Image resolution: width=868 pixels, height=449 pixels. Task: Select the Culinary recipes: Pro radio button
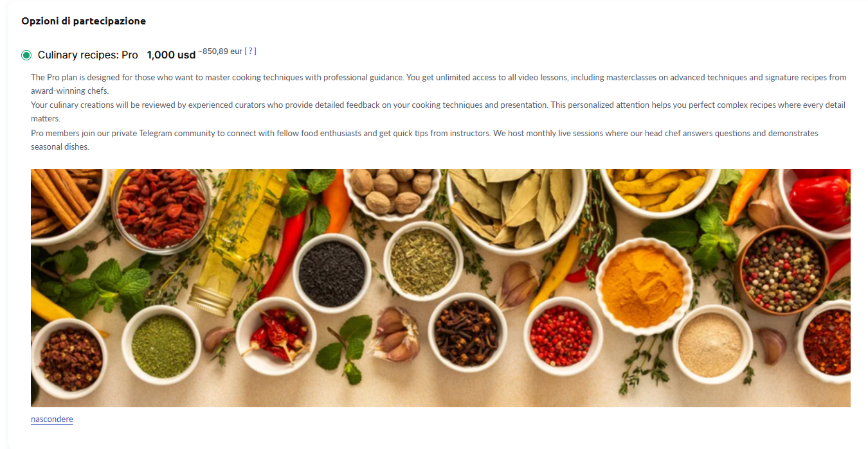(26, 55)
